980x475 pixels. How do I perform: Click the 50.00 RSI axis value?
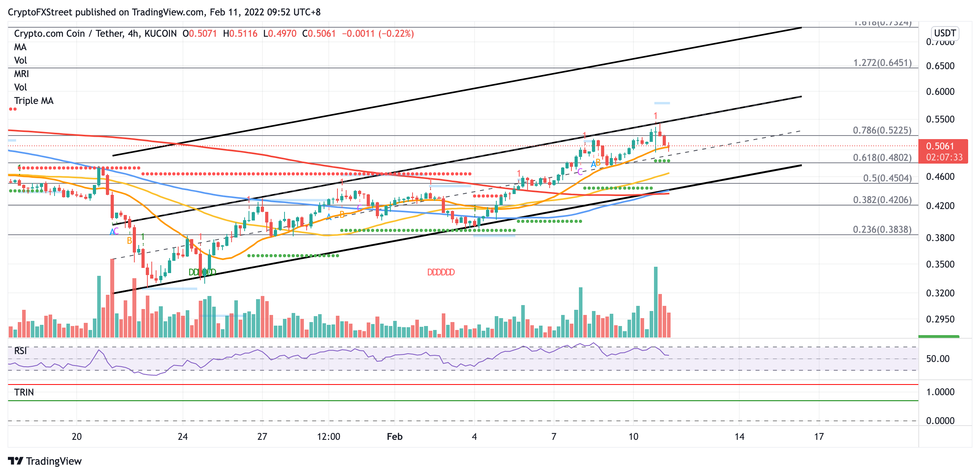click(938, 359)
